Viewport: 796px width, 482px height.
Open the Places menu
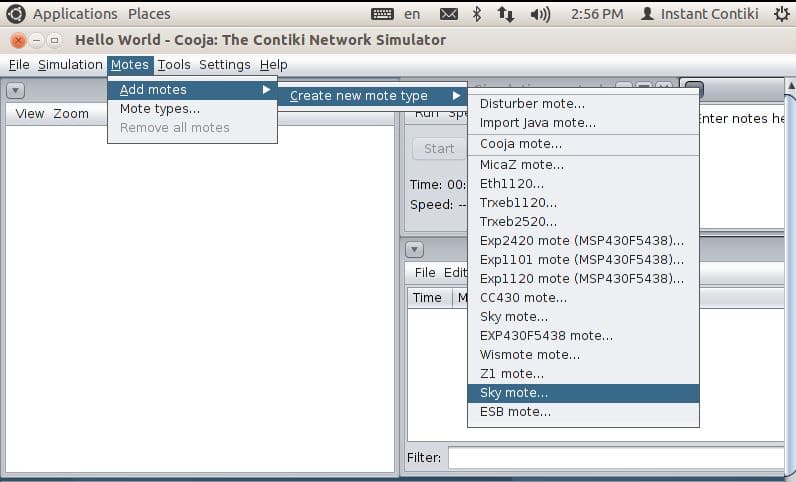click(149, 14)
